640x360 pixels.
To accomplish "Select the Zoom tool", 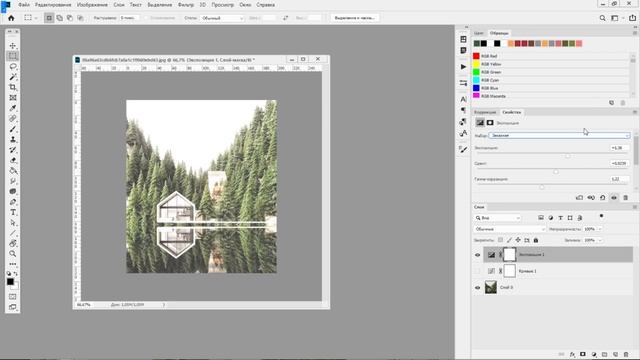I will point(13,254).
